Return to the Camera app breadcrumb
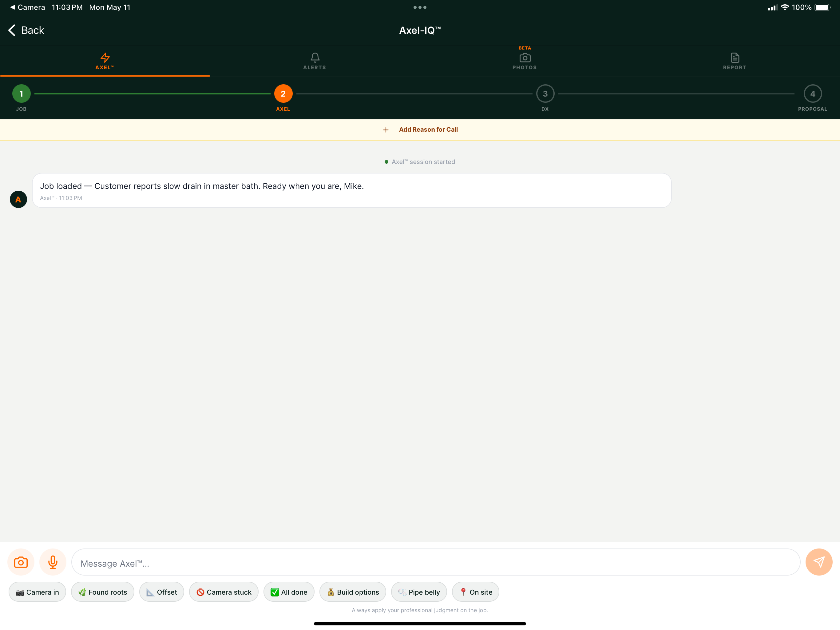840x630 pixels. 27,7
